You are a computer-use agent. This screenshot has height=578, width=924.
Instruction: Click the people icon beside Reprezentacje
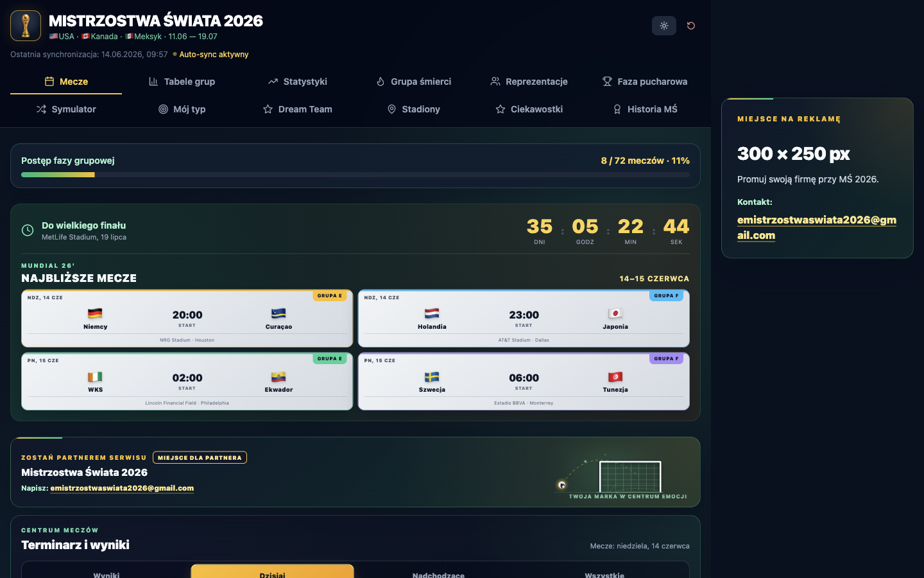(x=495, y=82)
